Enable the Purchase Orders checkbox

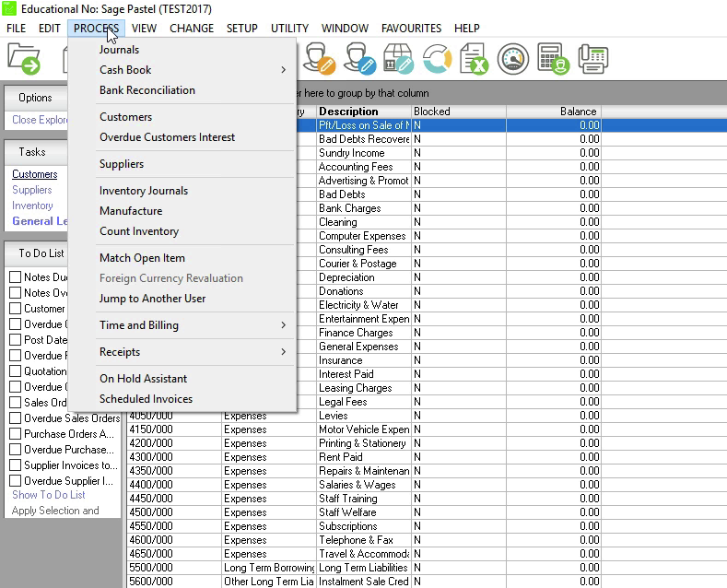[x=15, y=434]
